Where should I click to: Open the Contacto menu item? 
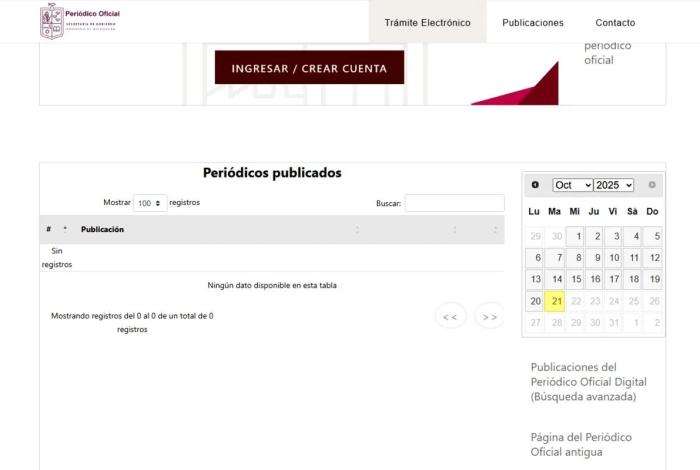[615, 22]
